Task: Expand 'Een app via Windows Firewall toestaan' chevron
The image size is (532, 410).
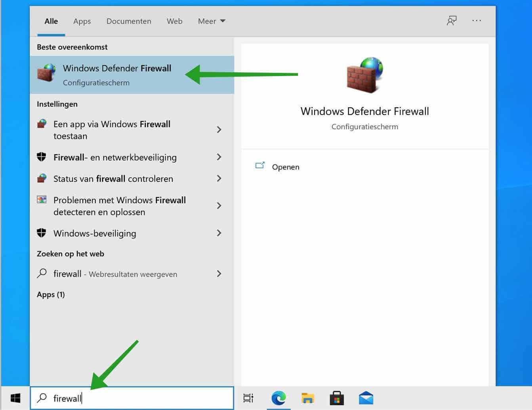Action: [x=219, y=130]
